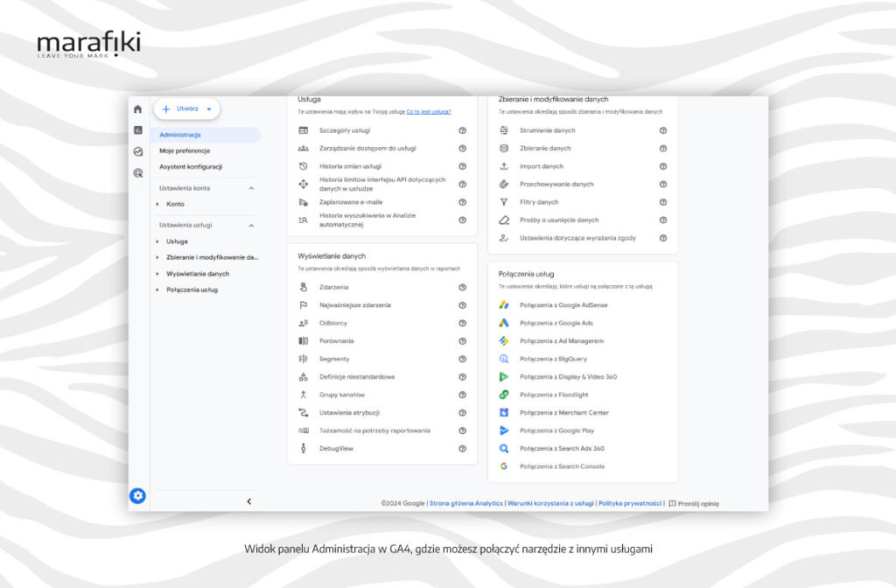Click the Utwórz create button

point(187,108)
